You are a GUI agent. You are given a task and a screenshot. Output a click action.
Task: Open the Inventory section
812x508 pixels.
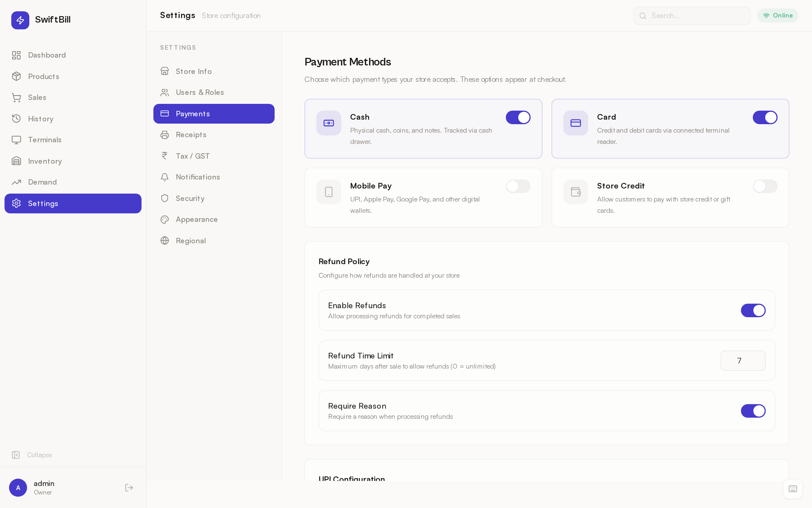73,161
